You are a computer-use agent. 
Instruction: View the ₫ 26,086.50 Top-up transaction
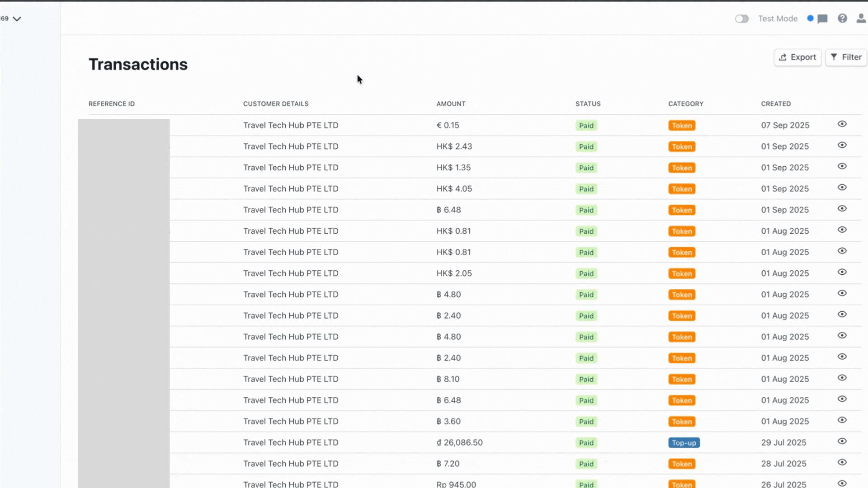[x=841, y=441]
